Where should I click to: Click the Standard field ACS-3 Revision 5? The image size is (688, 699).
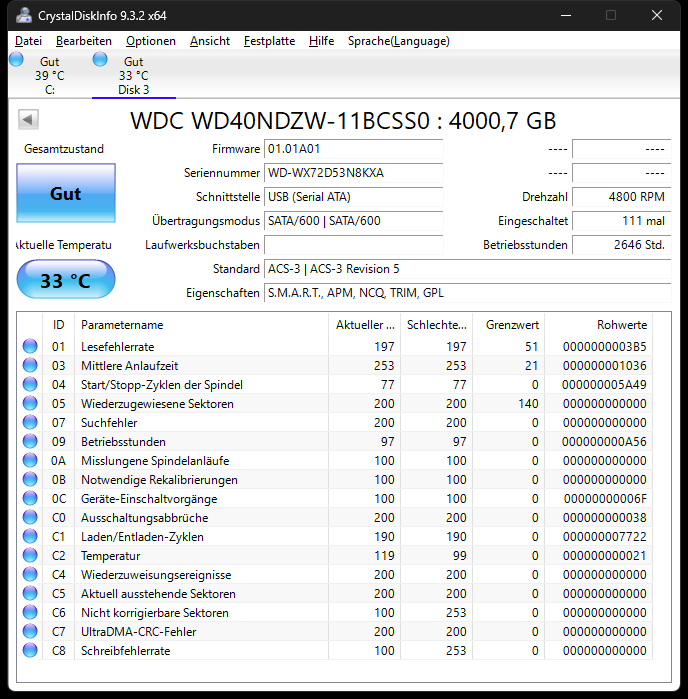pos(468,269)
